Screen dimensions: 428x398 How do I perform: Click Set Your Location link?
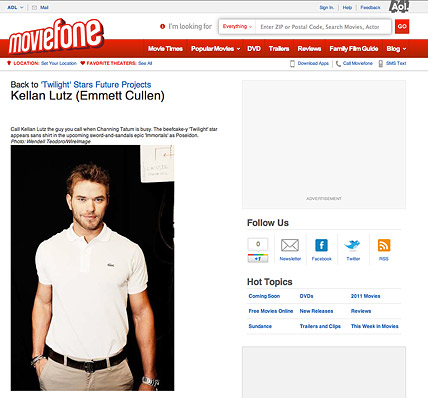coord(59,63)
